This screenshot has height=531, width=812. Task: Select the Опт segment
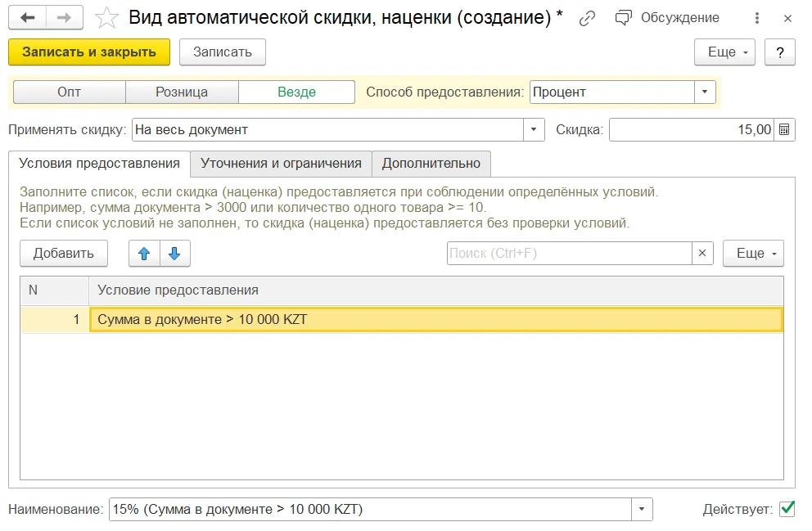(x=70, y=92)
